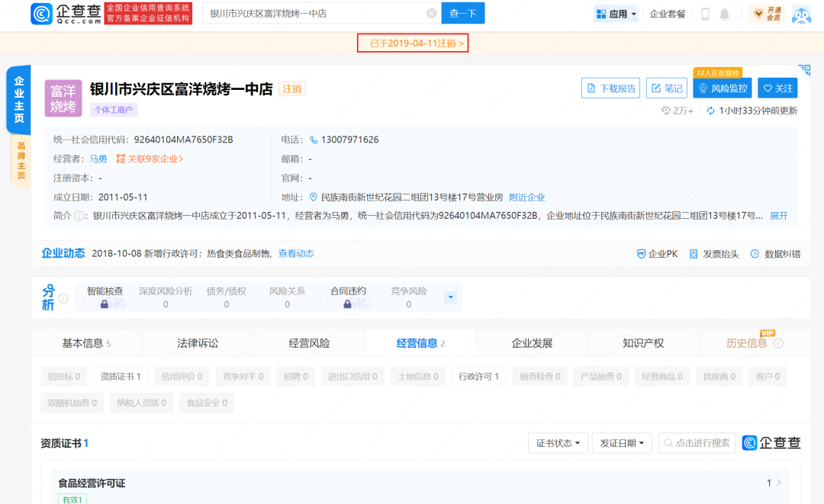Click the 企业PK option
The image size is (824, 504).
pyautogui.click(x=657, y=254)
